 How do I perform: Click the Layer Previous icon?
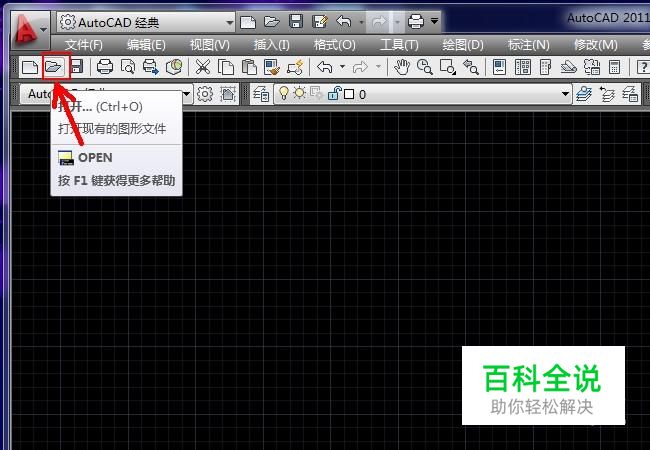point(607,94)
